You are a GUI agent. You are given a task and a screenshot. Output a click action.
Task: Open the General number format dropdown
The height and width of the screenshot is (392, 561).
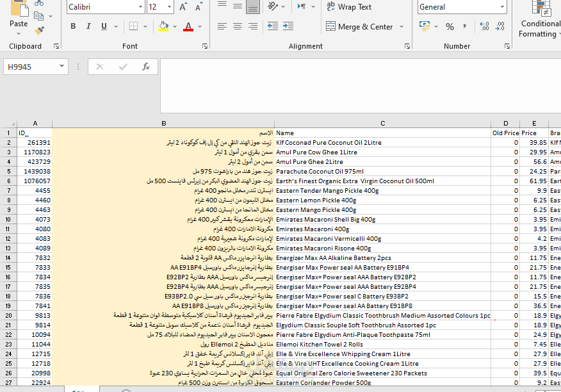pyautogui.click(x=502, y=7)
